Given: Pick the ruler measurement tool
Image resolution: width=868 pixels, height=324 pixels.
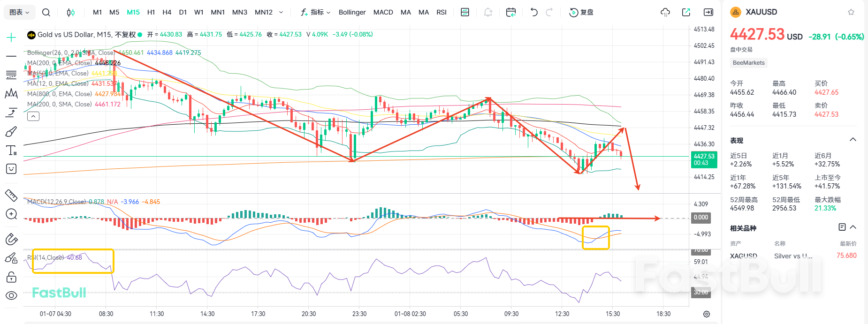Looking at the screenshot, I should tap(11, 195).
